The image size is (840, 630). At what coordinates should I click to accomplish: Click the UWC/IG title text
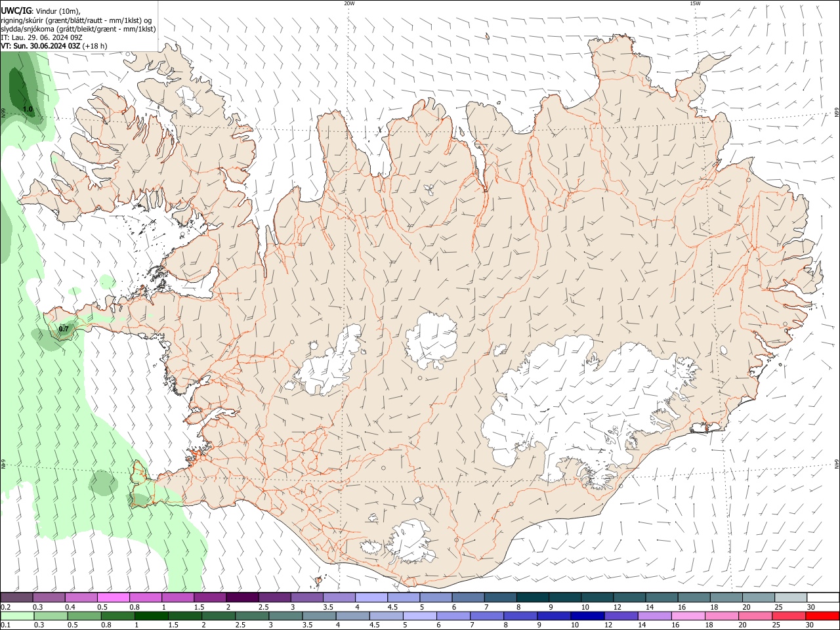[16, 11]
